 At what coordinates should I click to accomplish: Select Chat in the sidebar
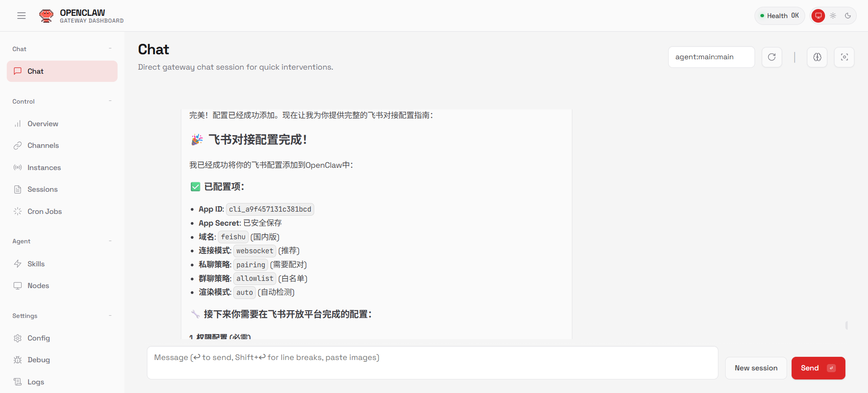62,71
